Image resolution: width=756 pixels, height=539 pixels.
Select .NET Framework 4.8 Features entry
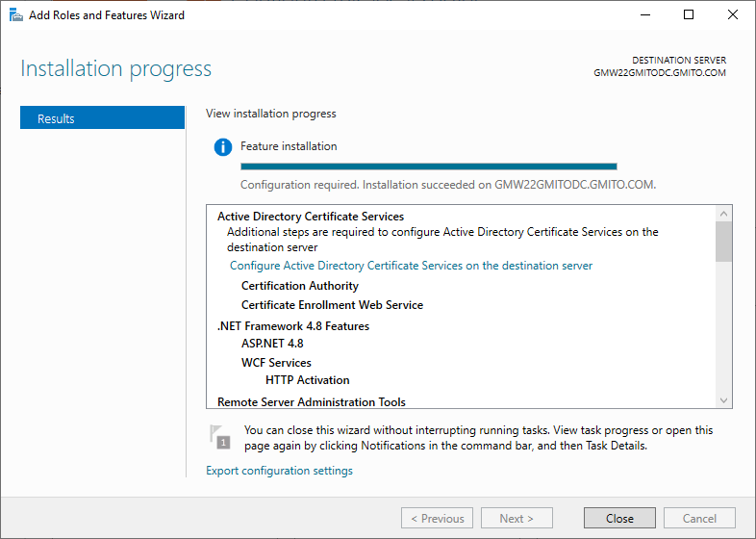point(293,326)
